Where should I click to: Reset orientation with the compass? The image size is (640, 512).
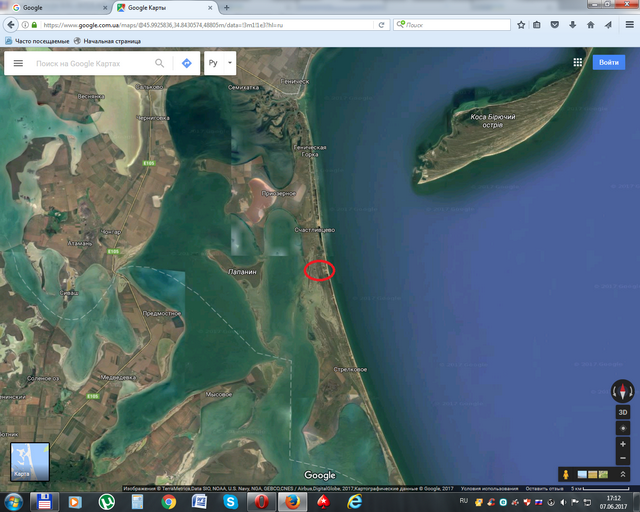coord(623,392)
